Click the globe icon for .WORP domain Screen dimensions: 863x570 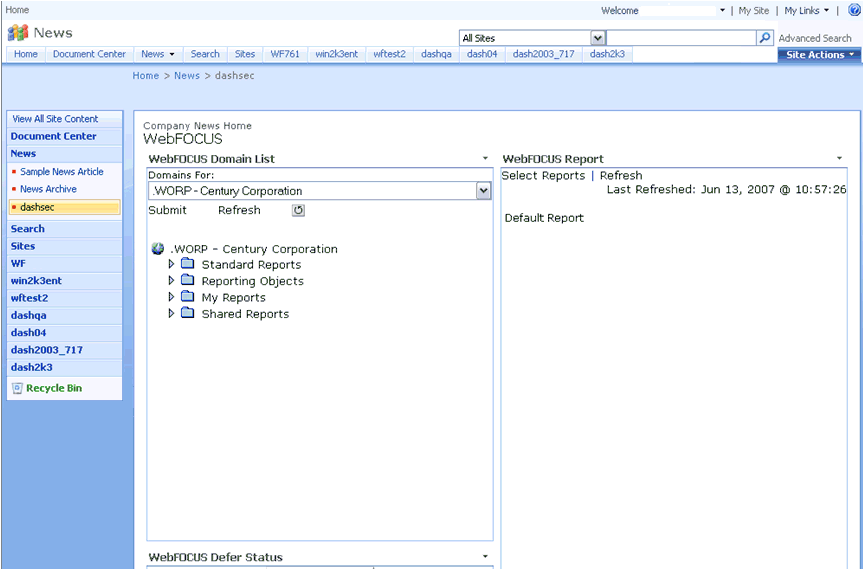click(x=158, y=249)
